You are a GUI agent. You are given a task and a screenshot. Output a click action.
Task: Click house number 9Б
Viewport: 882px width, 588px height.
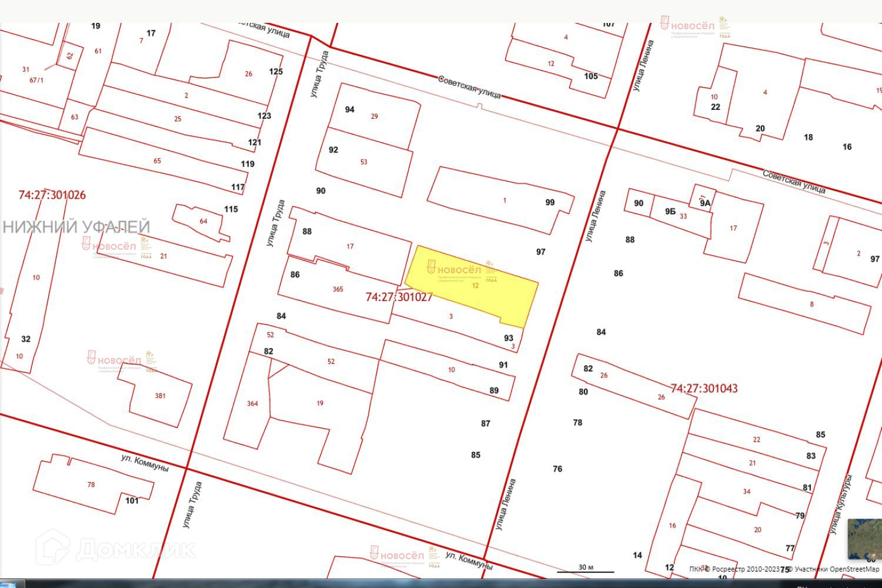[670, 211]
